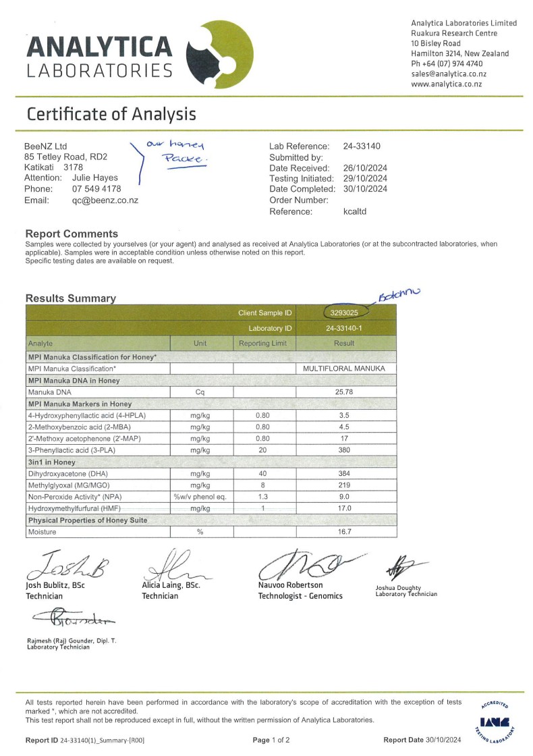Open the www.analytica.co.nz website link
This screenshot has width=533, height=756.
tap(446, 84)
